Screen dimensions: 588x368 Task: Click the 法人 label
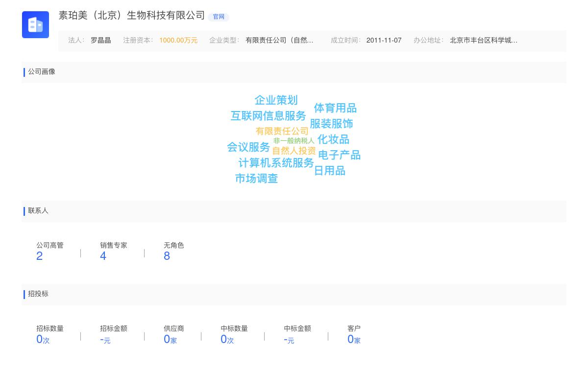click(x=76, y=41)
